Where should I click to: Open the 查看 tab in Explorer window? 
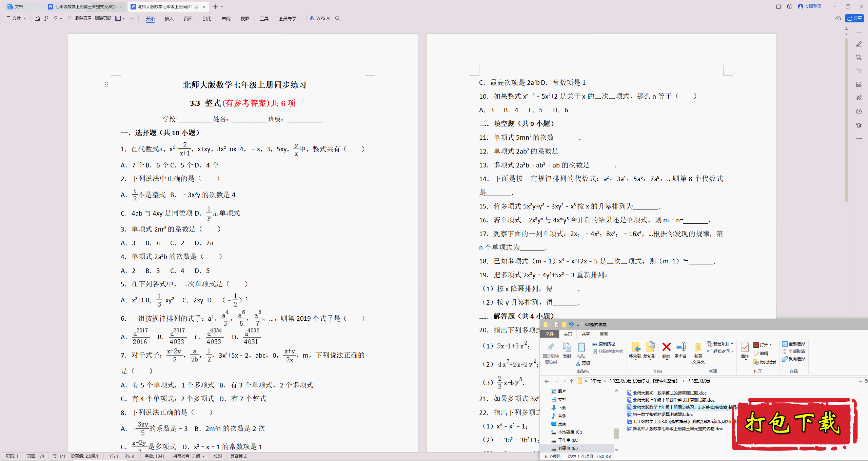click(x=604, y=334)
